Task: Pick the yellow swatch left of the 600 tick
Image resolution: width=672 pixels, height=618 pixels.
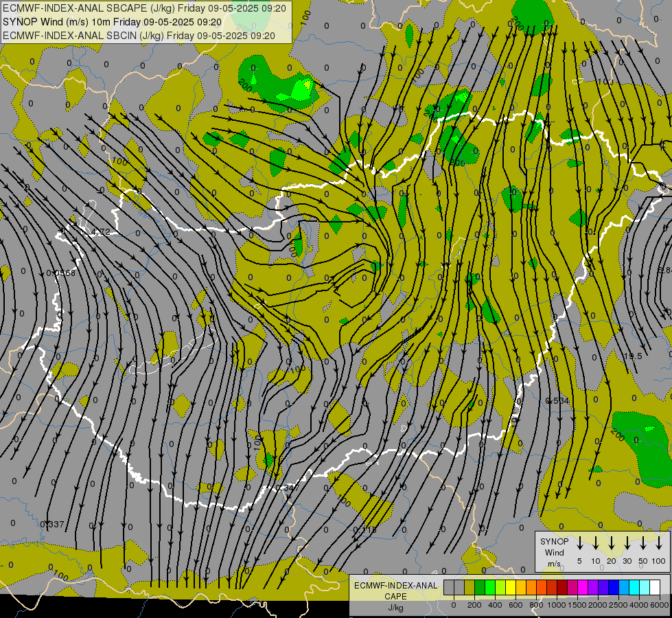Action: pyautogui.click(x=511, y=588)
